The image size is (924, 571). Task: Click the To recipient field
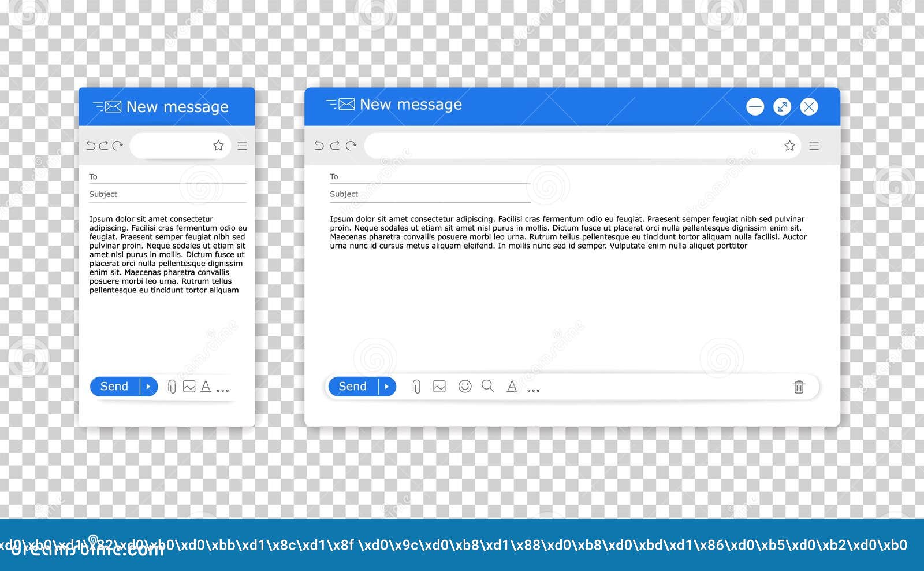pos(430,176)
